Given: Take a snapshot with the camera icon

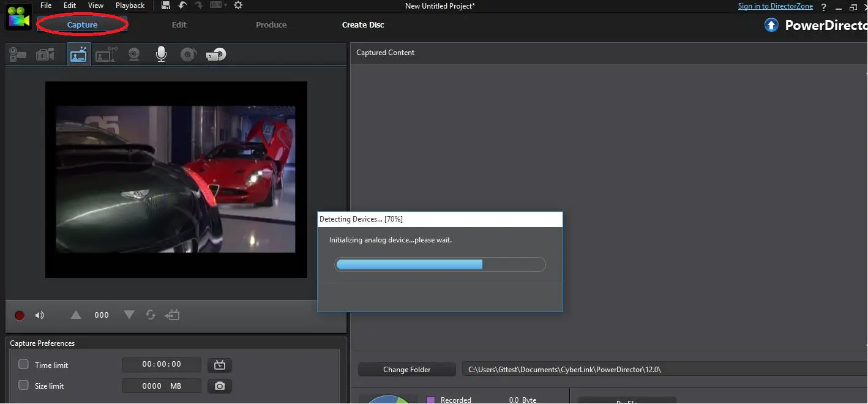Looking at the screenshot, I should pyautogui.click(x=219, y=386).
